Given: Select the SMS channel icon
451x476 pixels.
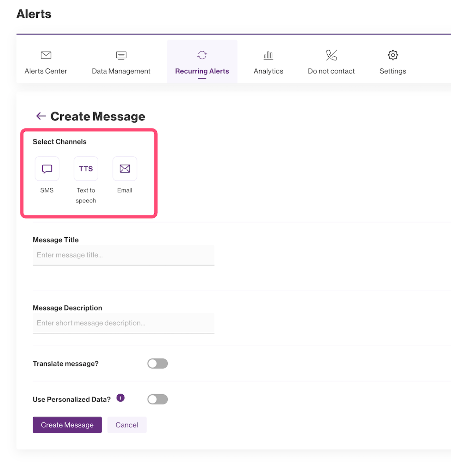Looking at the screenshot, I should pyautogui.click(x=47, y=169).
